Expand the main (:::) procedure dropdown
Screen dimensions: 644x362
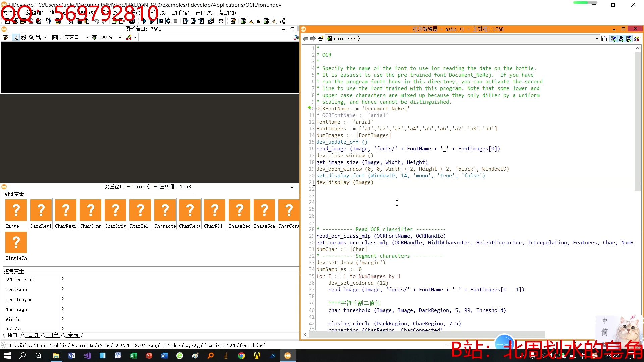tap(597, 39)
